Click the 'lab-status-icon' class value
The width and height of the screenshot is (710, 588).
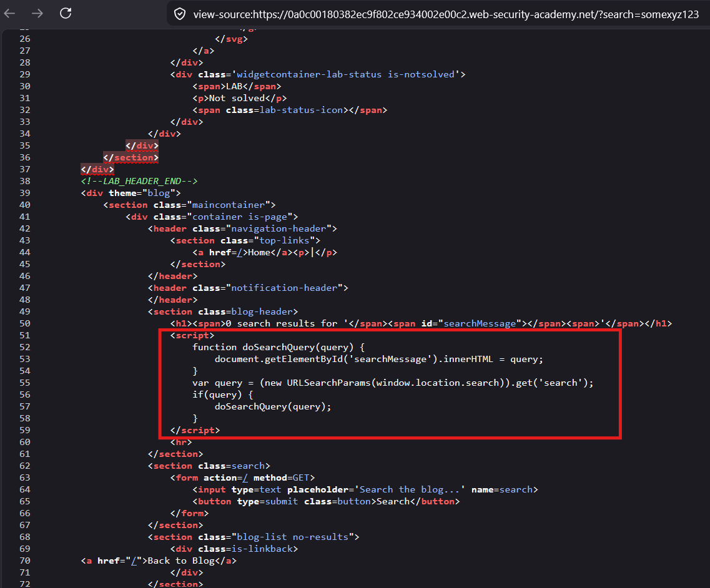coord(300,110)
